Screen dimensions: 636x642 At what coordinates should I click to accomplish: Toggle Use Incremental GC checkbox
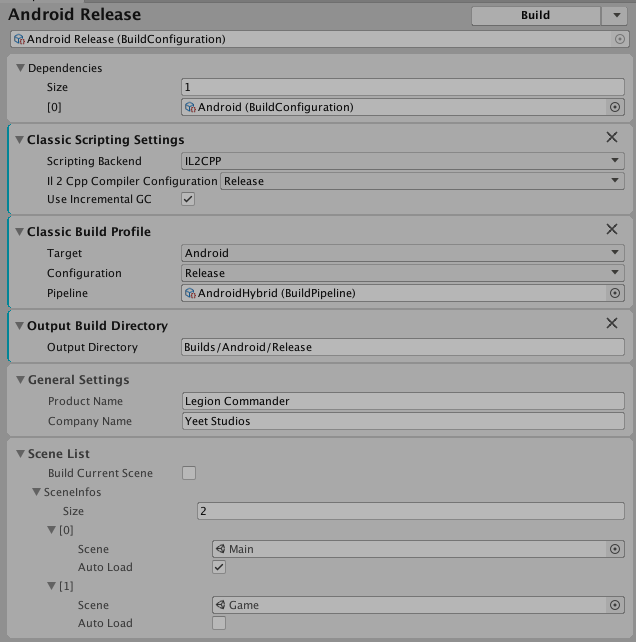[188, 199]
